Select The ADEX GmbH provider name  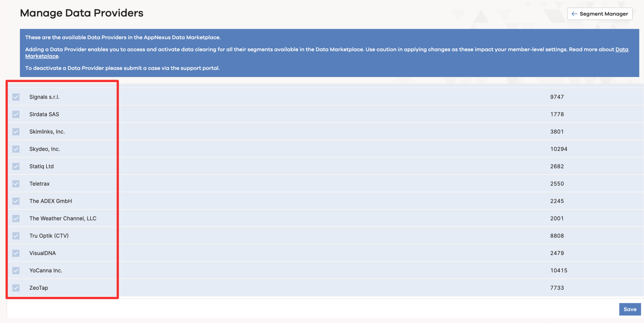pyautogui.click(x=51, y=201)
